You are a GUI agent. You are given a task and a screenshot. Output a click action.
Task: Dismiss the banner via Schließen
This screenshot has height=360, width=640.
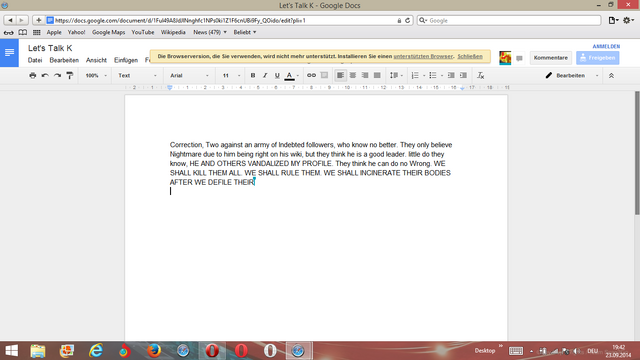point(470,56)
